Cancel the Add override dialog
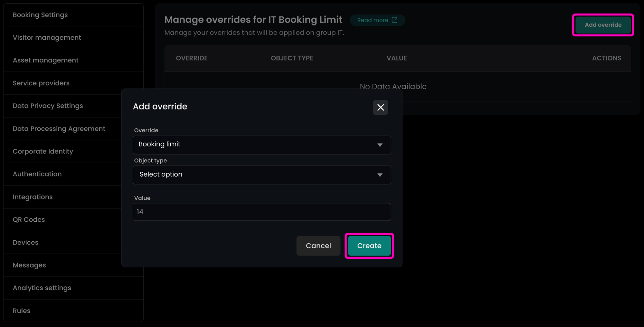Viewport: 644px width, 327px height. click(x=318, y=245)
